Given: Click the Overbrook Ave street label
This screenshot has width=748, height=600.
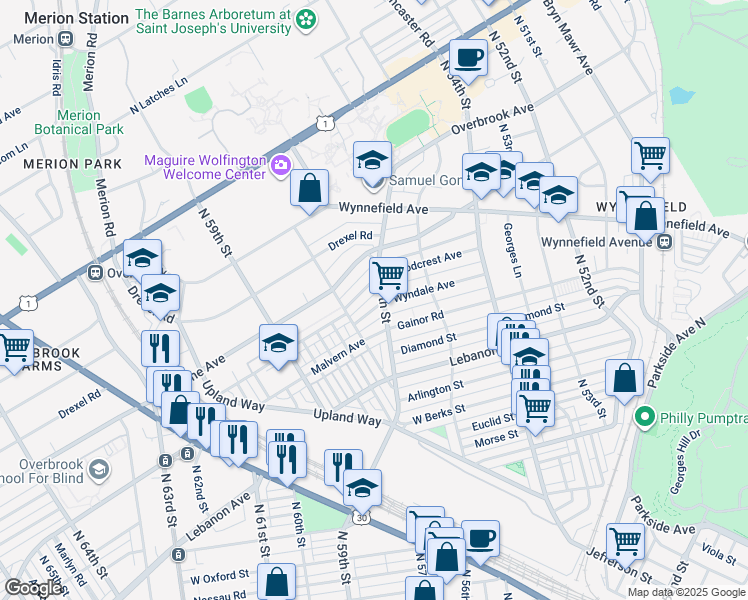Looking at the screenshot, I should tap(492, 119).
